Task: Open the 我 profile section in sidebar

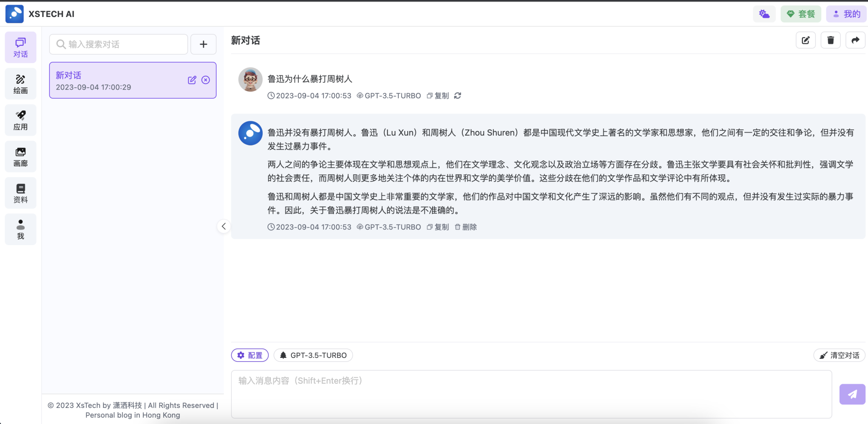Action: (x=20, y=229)
